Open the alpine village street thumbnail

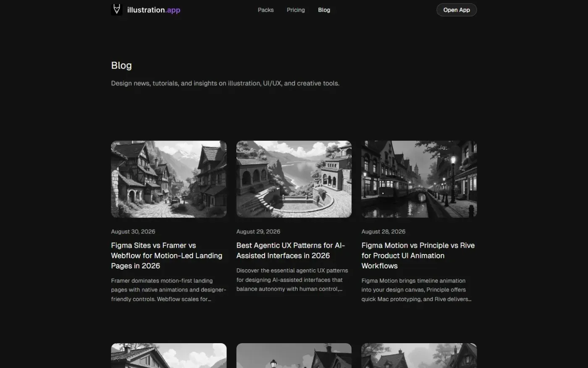[169, 179]
